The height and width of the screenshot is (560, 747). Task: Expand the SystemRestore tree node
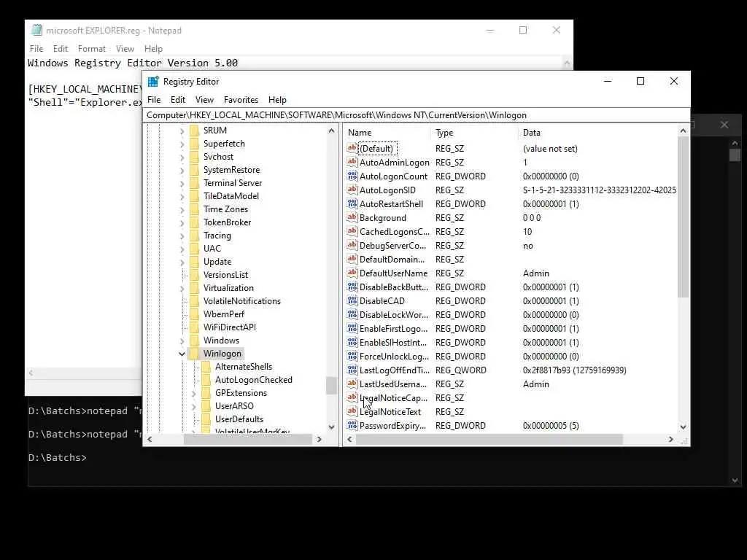(x=182, y=170)
